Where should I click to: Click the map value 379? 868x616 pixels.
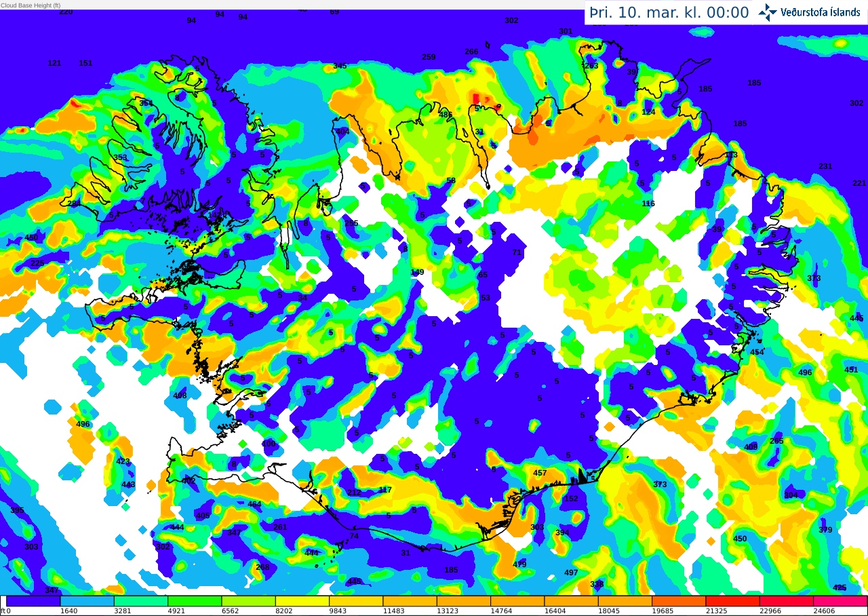[x=825, y=530]
